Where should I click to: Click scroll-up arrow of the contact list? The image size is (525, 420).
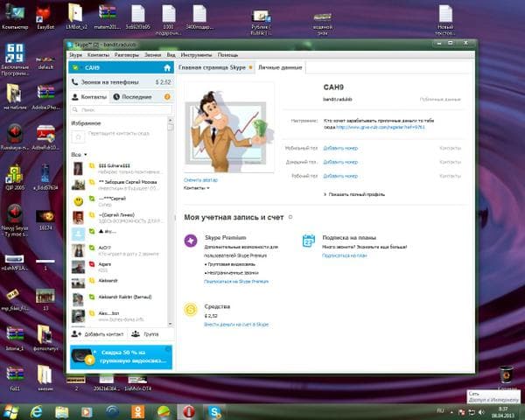point(171,120)
